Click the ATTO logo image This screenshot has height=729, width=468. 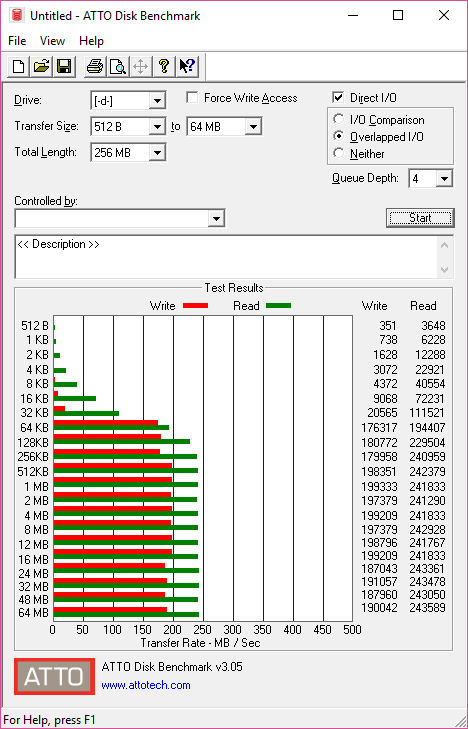(x=54, y=676)
